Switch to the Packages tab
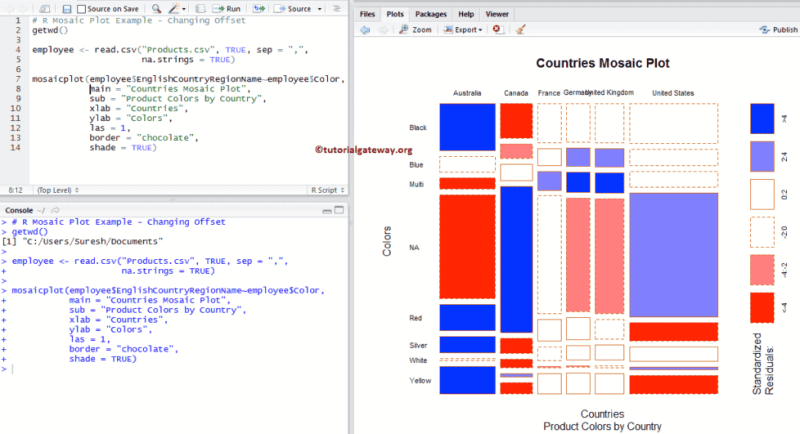 [x=431, y=14]
